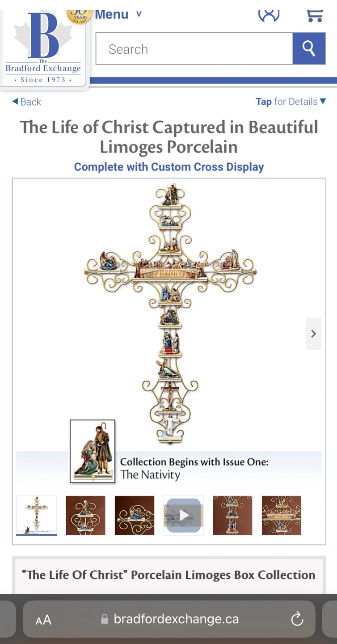Screen dimensions: 337x644
Task: Click the Nativity issue one inset image
Action: pyautogui.click(x=93, y=451)
